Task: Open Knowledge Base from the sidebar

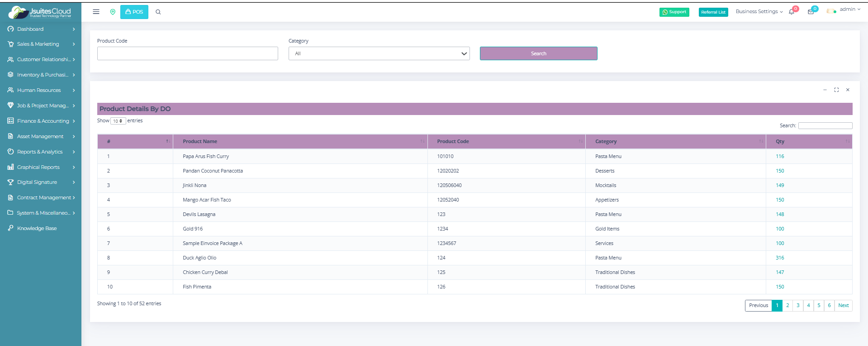Action: 37,228
